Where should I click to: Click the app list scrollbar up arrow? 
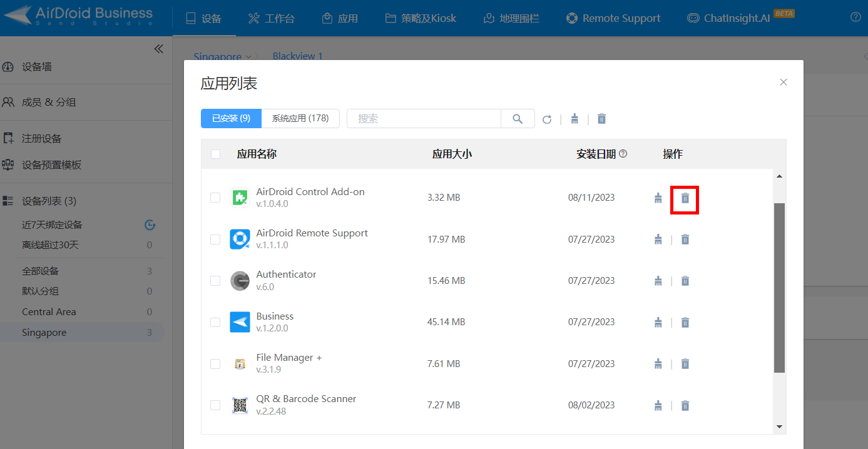pos(779,176)
